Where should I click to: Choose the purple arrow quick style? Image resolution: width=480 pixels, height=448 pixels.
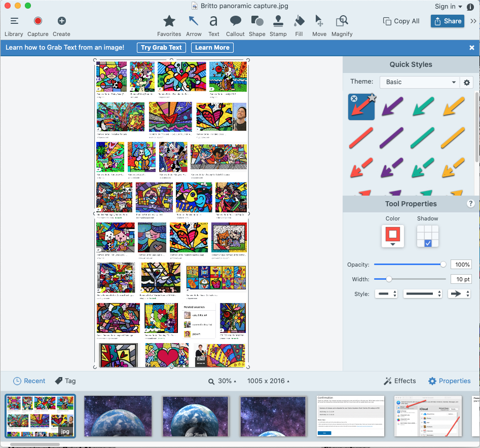[x=392, y=106]
